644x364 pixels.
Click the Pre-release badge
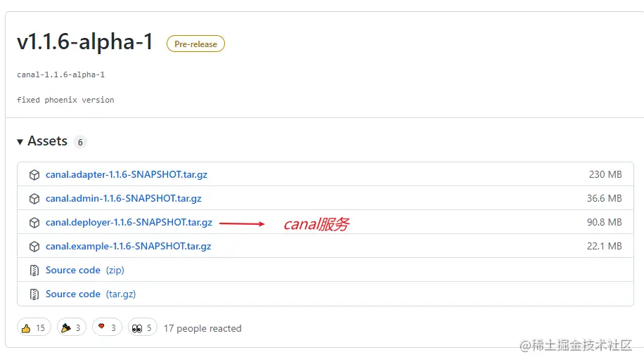[195, 44]
